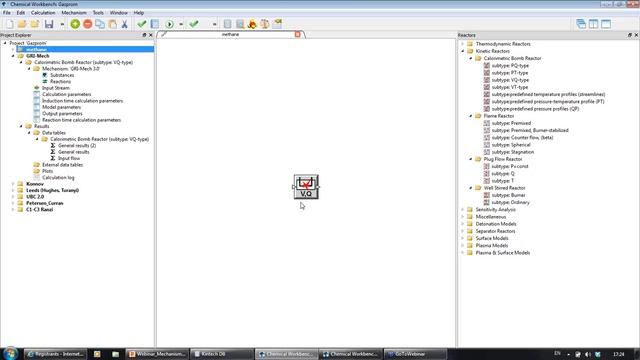Viewport: 640px width, 360px height.
Task: Click the Cut scissors toolbar icon
Action: 124,24
